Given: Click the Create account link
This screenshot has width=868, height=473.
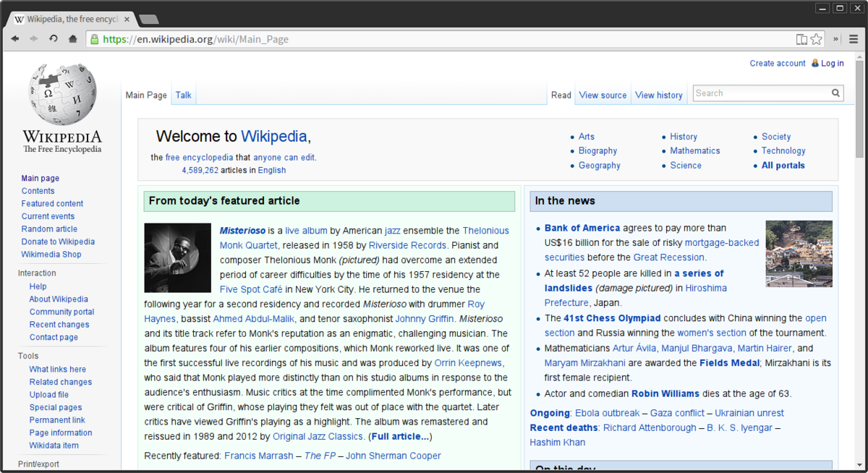Looking at the screenshot, I should [x=777, y=63].
